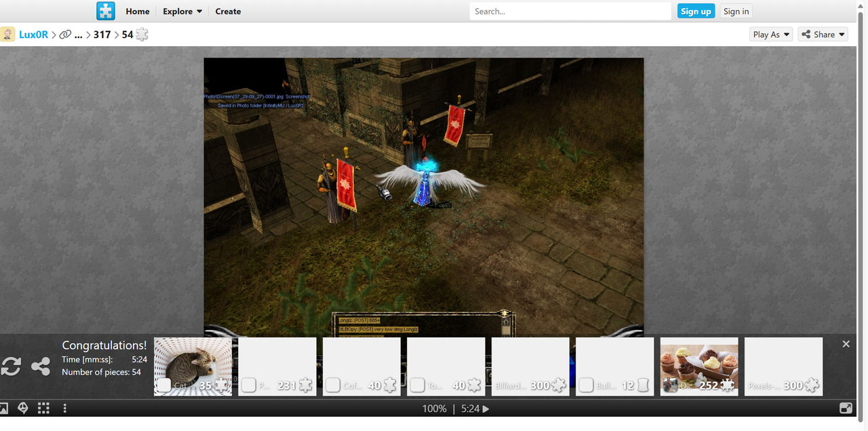This screenshot has height=431, width=868.
Task: Open the To... 40-piece puzzle thumbnail
Action: pyautogui.click(x=446, y=367)
